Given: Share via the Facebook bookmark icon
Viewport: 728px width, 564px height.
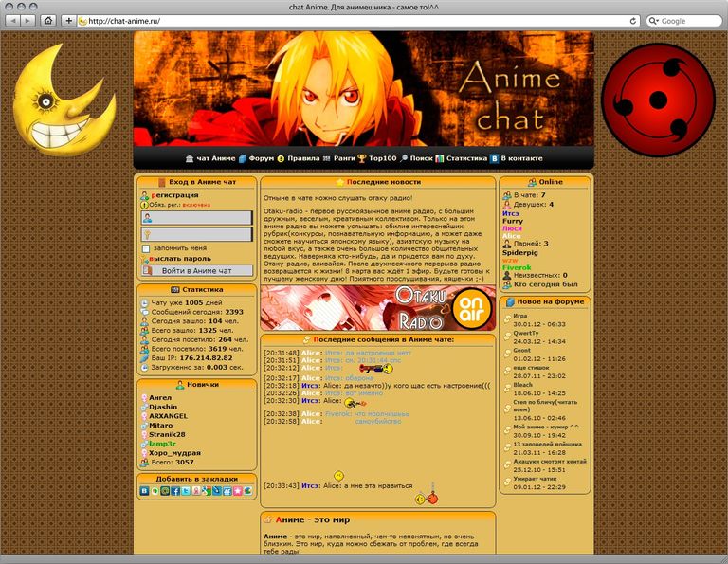Looking at the screenshot, I should [x=174, y=491].
